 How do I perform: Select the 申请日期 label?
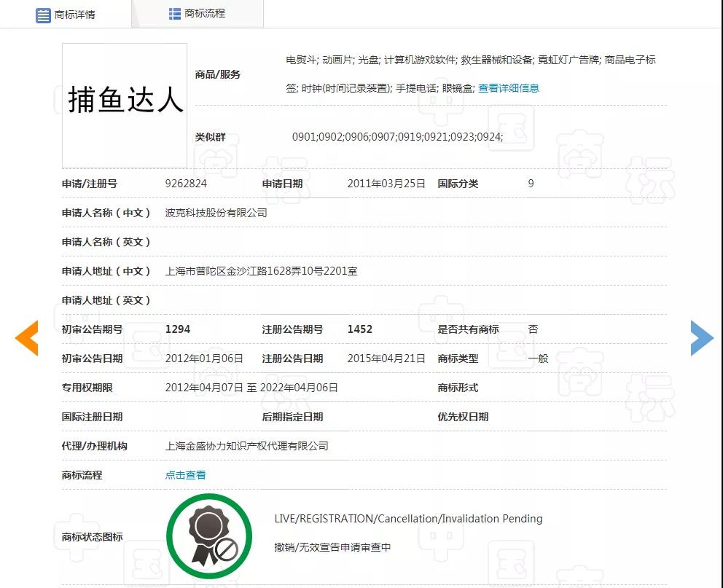pos(282,184)
